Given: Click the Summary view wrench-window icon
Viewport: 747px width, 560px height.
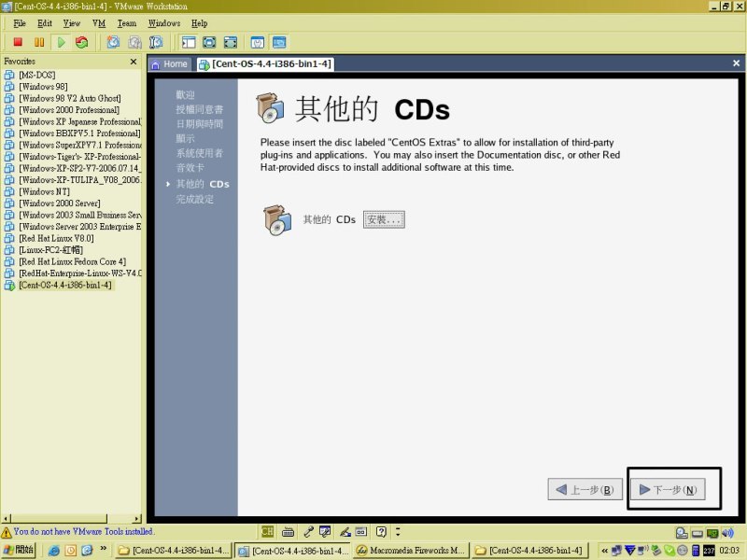Looking at the screenshot, I should pos(258,42).
